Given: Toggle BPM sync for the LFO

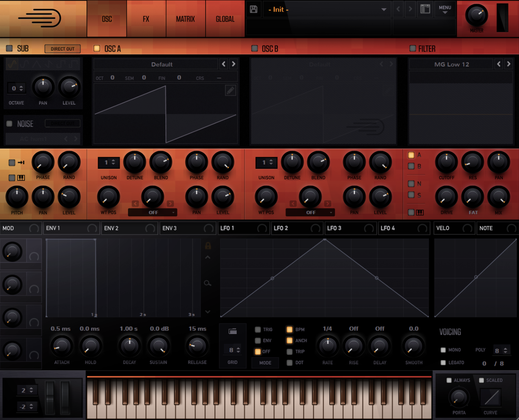Looking at the screenshot, I should tap(289, 329).
